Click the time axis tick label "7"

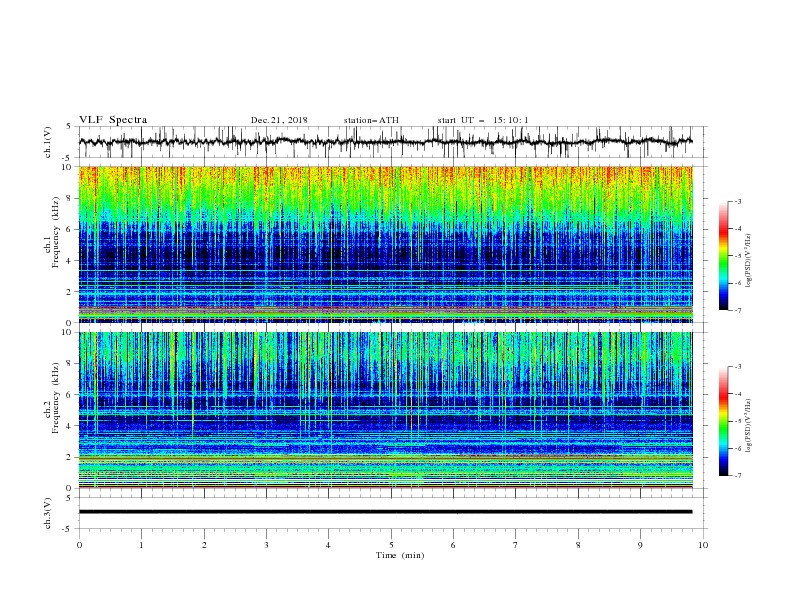[x=516, y=545]
